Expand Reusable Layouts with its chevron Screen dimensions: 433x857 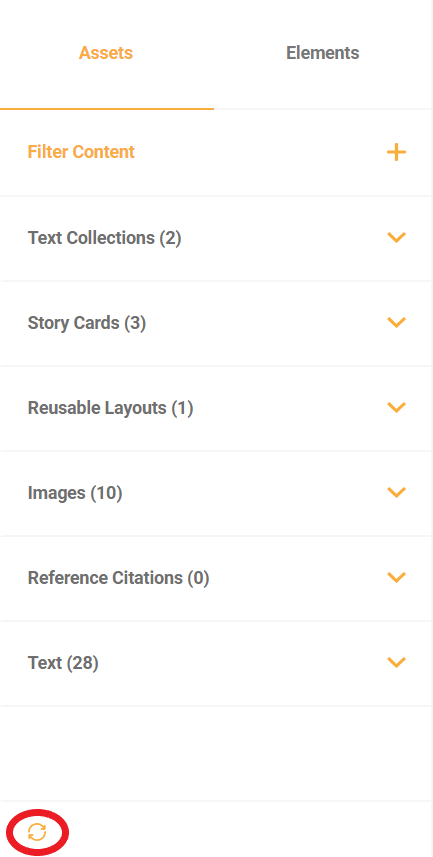(396, 407)
